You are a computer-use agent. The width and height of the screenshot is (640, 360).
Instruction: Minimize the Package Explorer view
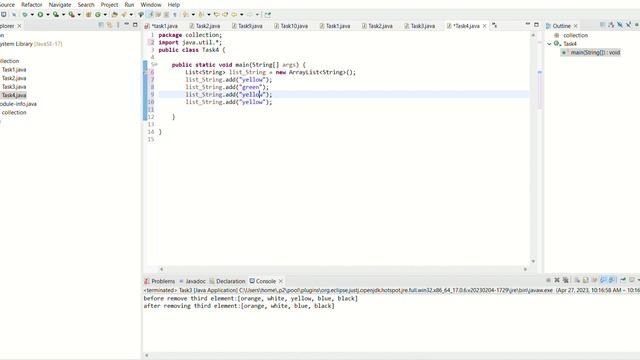click(127, 25)
